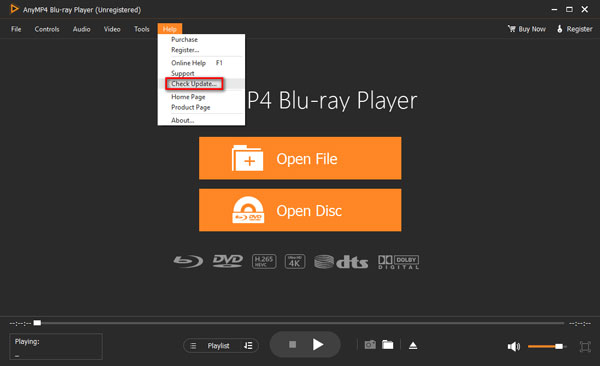This screenshot has width=600, height=366.
Task: Take a snapshot with the camera icon
Action: [370, 345]
